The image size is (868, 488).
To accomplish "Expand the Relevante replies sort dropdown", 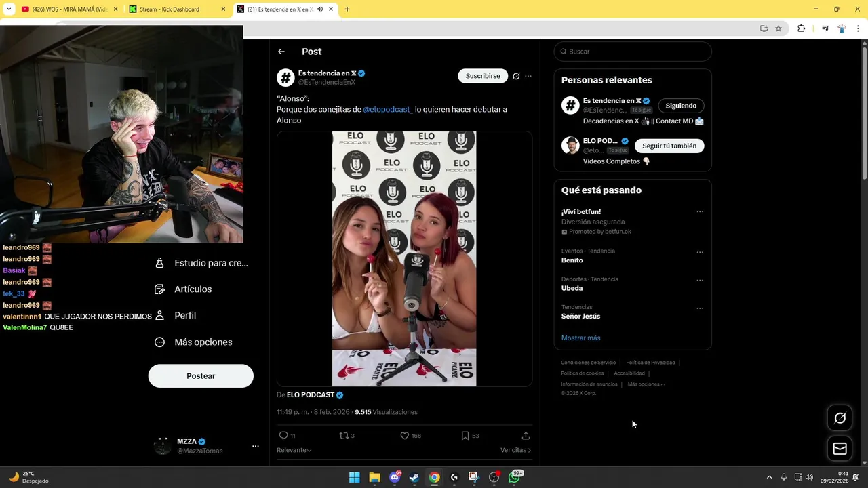I will click(294, 450).
